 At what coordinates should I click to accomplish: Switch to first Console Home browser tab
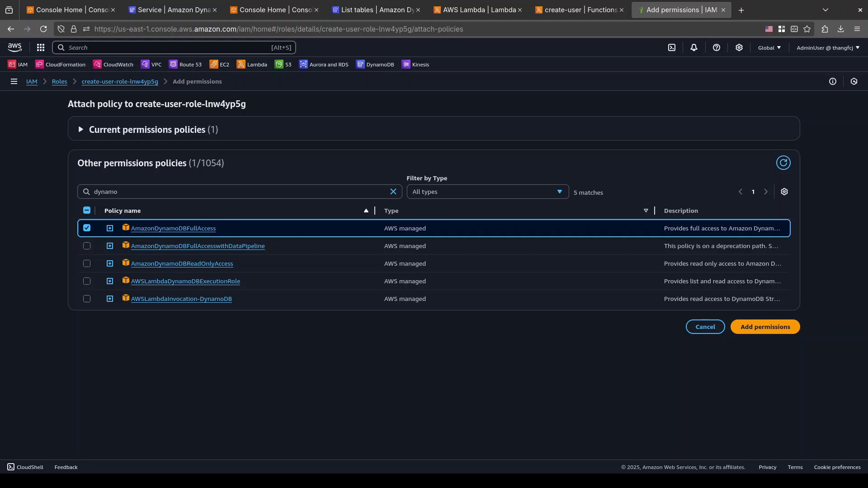[71, 10]
